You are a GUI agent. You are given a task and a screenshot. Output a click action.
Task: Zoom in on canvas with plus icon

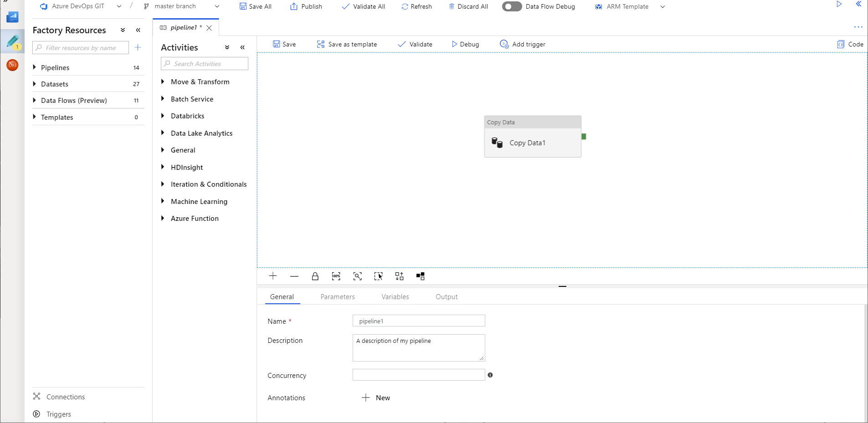click(x=273, y=276)
